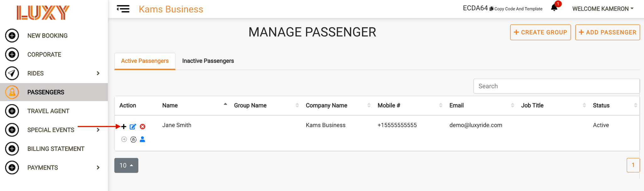Open Billing Statement via its sidebar icon
Viewport: 644px width, 191px height.
coord(12,149)
